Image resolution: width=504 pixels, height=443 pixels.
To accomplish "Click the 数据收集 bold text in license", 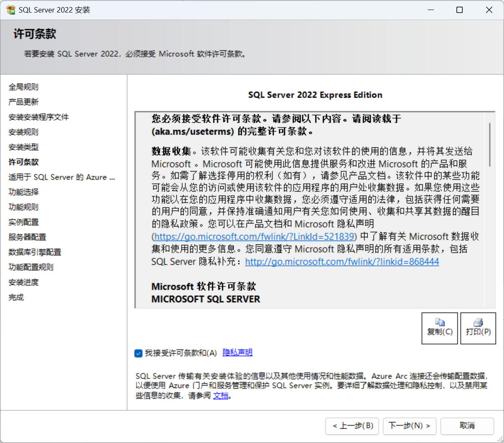I will click(x=171, y=151).
